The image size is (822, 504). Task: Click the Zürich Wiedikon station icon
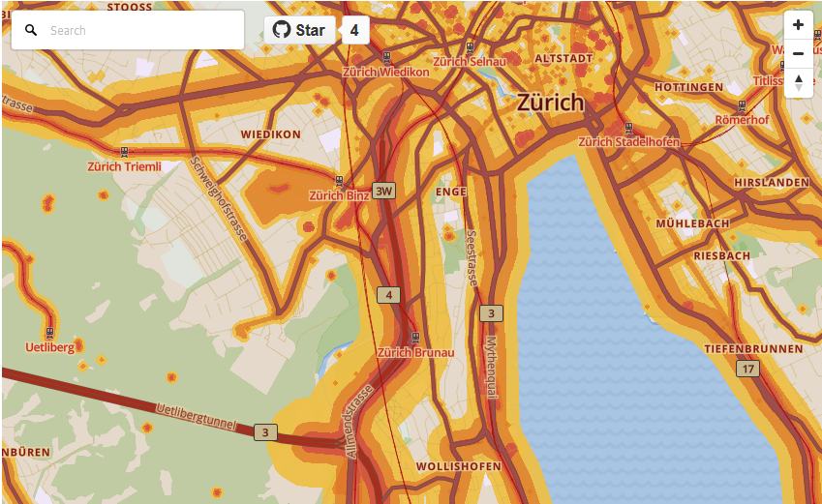(x=387, y=56)
